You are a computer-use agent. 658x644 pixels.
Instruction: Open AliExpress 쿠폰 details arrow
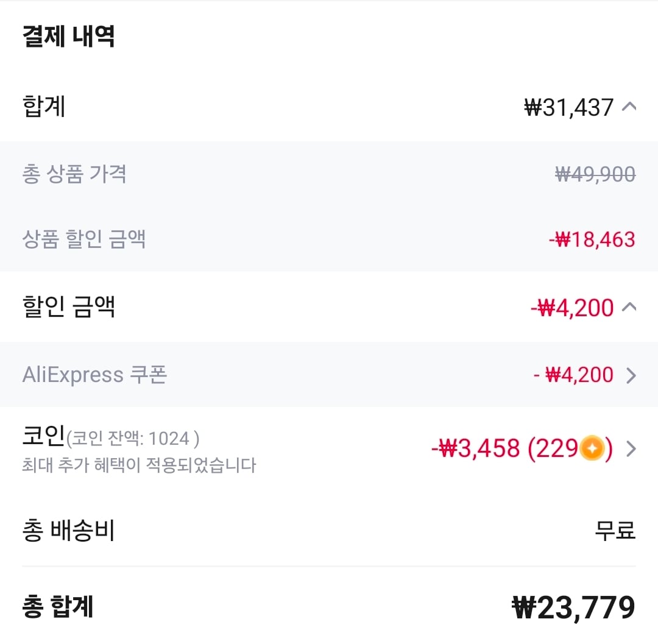pos(631,375)
